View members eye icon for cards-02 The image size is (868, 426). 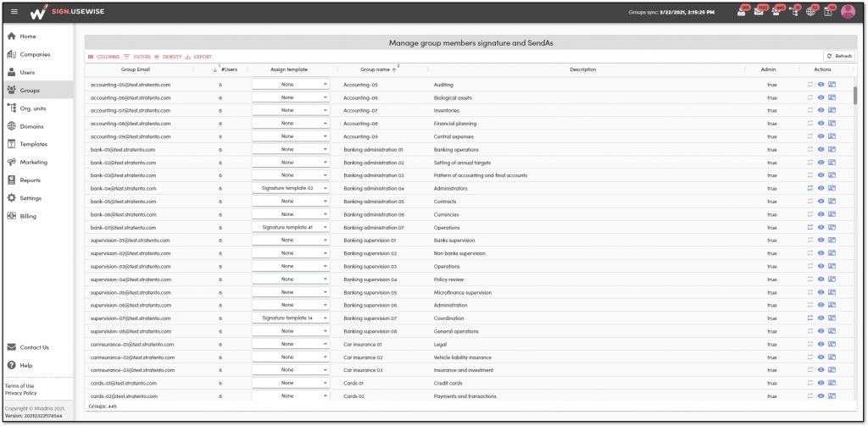(821, 396)
